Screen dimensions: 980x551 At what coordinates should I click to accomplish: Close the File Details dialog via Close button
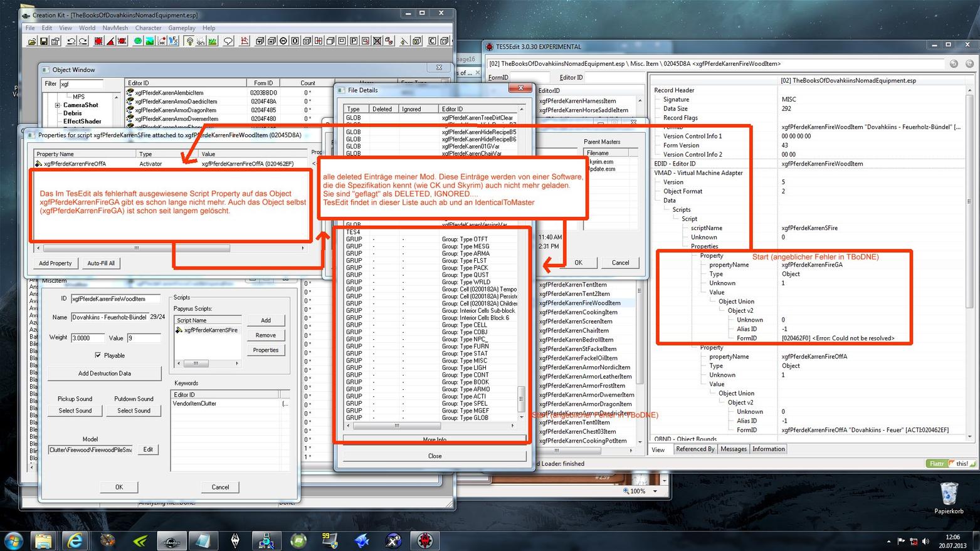(x=435, y=456)
